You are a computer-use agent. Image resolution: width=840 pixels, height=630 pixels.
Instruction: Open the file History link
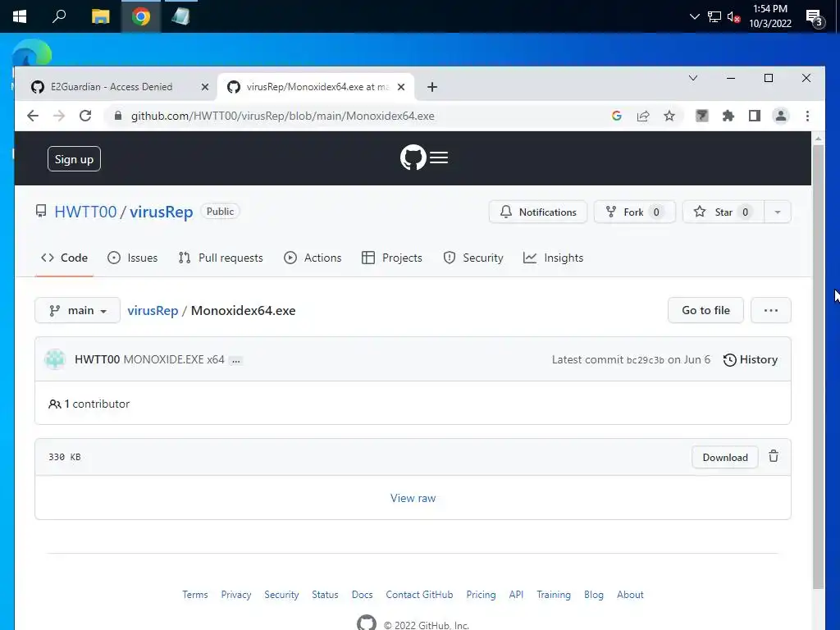pos(750,359)
